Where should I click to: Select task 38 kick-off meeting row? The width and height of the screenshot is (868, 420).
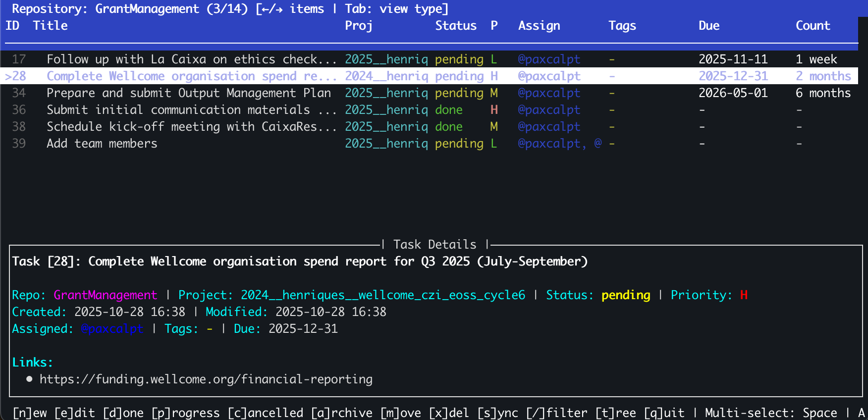[191, 127]
